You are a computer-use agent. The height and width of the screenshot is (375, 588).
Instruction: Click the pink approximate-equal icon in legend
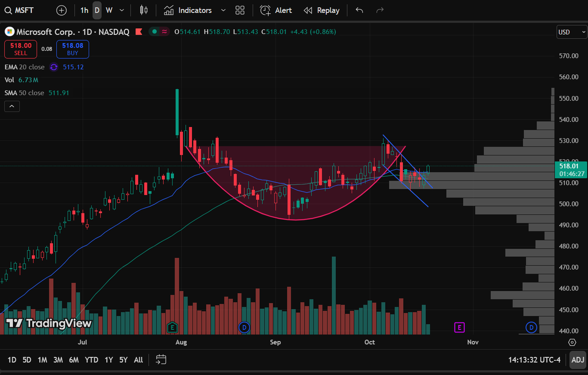tap(164, 32)
